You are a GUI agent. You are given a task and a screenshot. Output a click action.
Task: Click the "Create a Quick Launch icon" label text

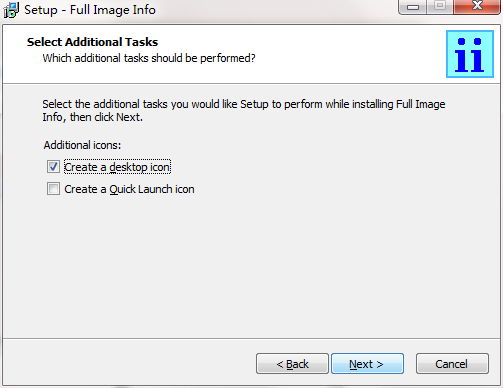(x=129, y=189)
